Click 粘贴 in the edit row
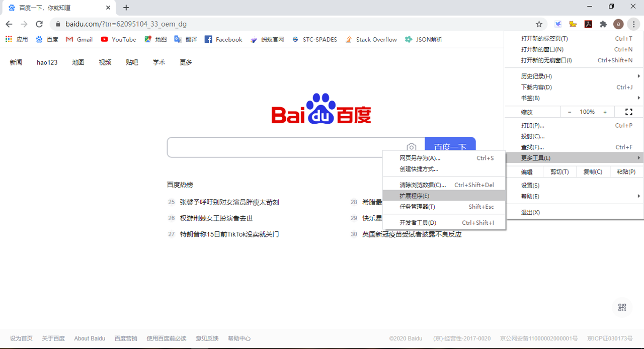 coord(626,172)
